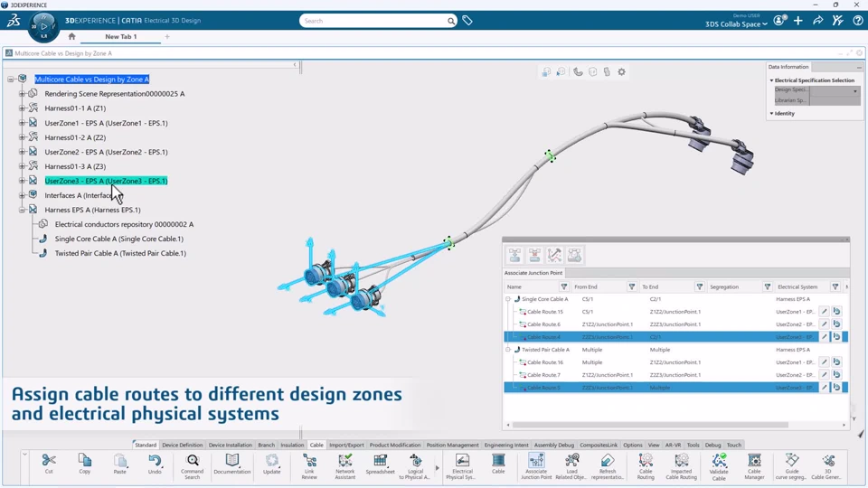This screenshot has height=488, width=868.
Task: Click reroute icon for Cable Route.6
Action: click(x=836, y=324)
